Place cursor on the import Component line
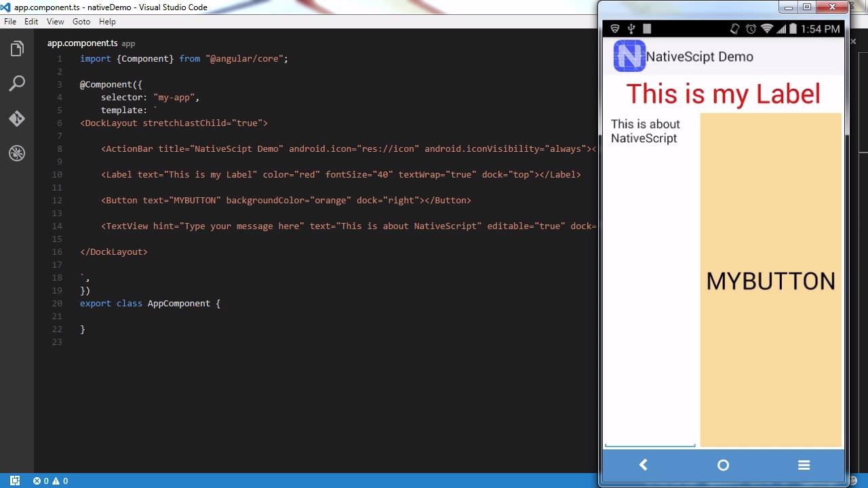This screenshot has height=488, width=868. [184, 59]
